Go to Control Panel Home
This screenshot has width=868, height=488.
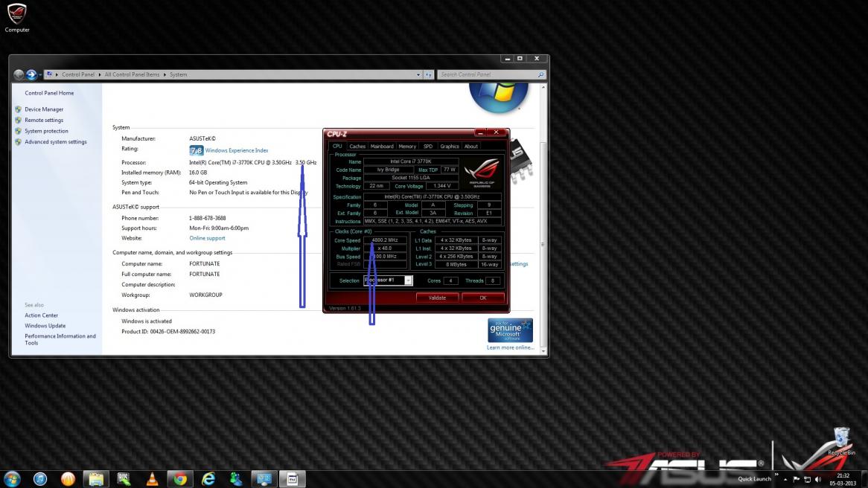(x=49, y=93)
